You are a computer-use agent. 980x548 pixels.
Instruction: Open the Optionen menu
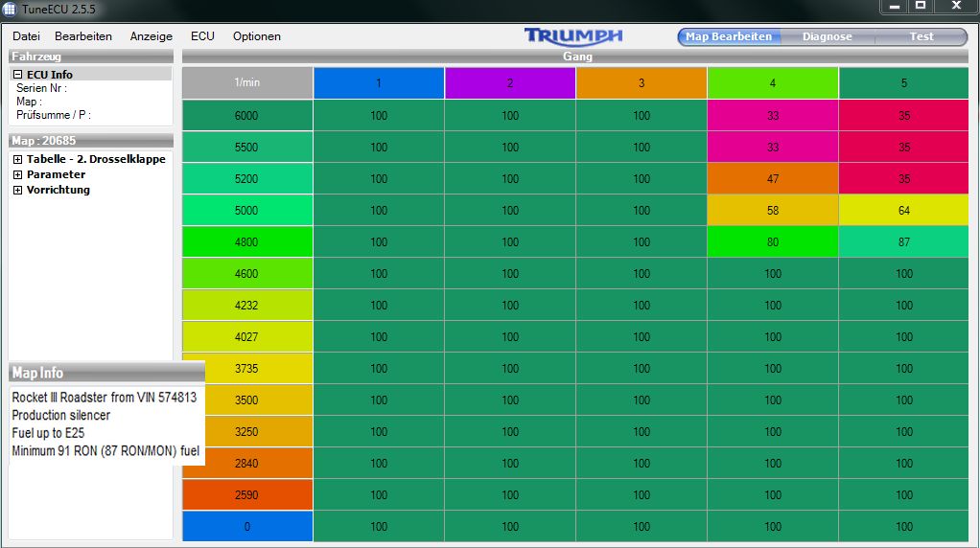coord(257,36)
